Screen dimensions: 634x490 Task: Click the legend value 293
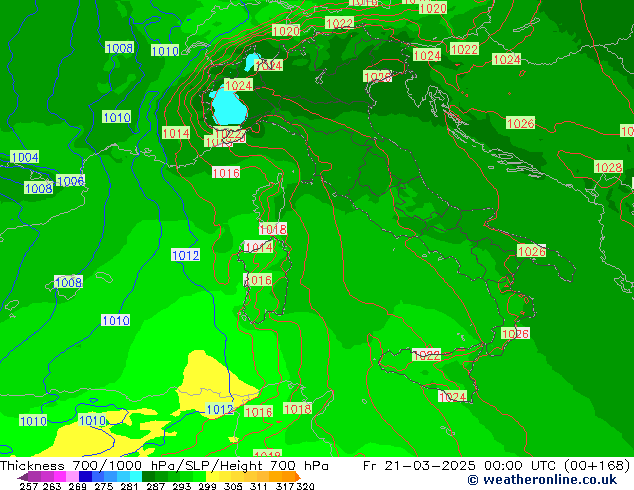click(182, 486)
